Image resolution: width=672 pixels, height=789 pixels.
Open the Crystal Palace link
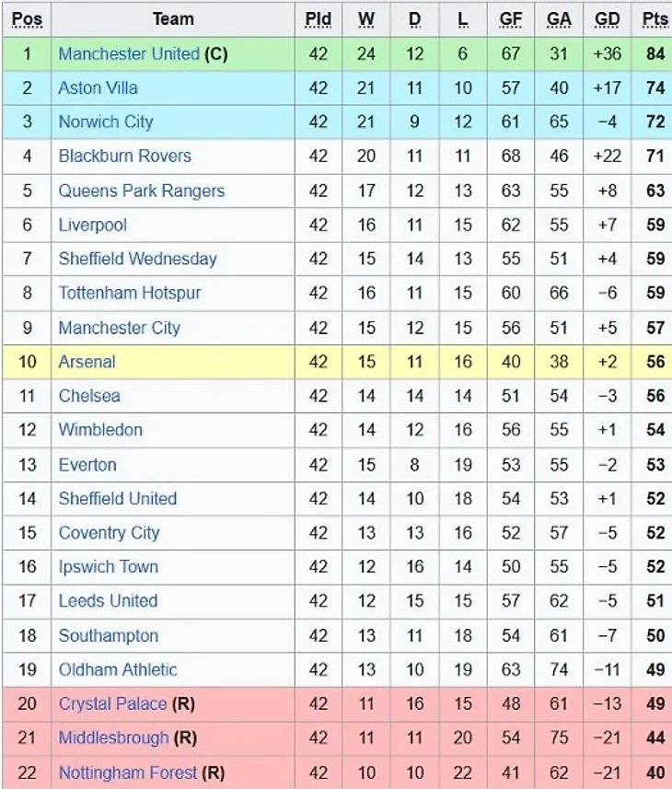pos(112,703)
